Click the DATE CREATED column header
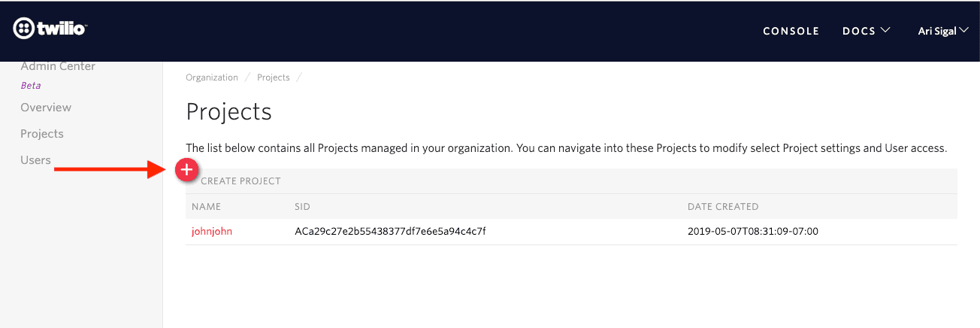Viewport: 980px width, 328px height. 723,207
